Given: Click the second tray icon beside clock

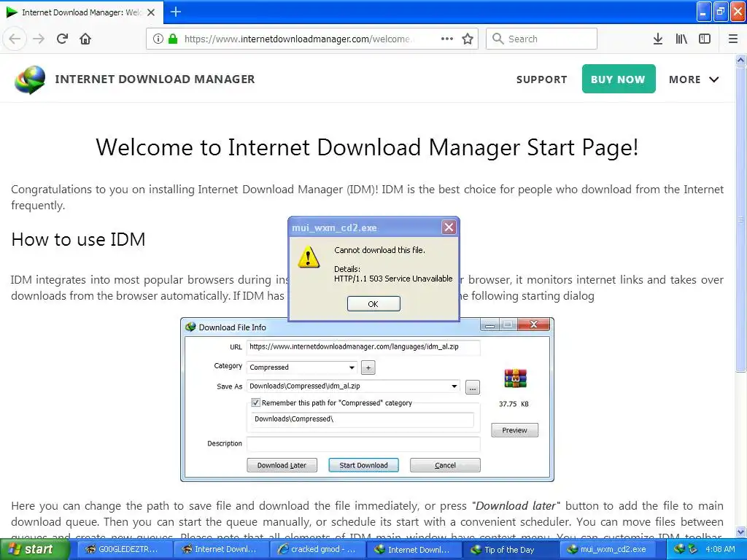Looking at the screenshot, I should click(x=692, y=549).
